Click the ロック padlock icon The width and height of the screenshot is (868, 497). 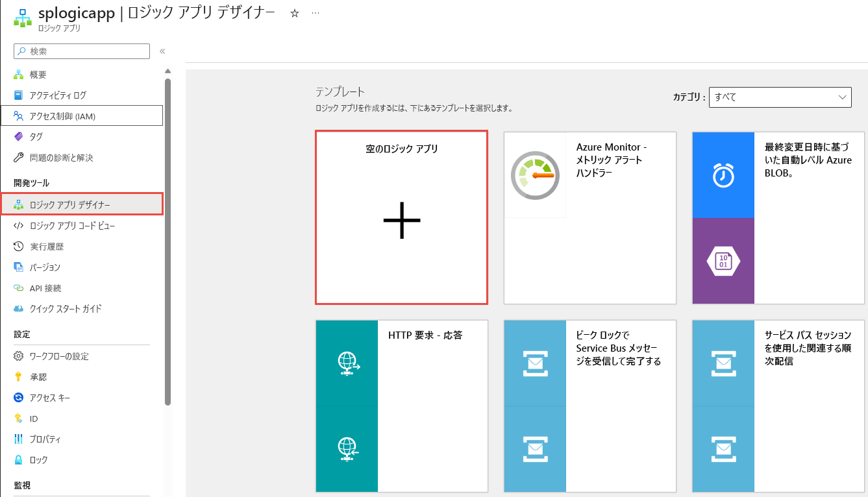click(x=19, y=460)
